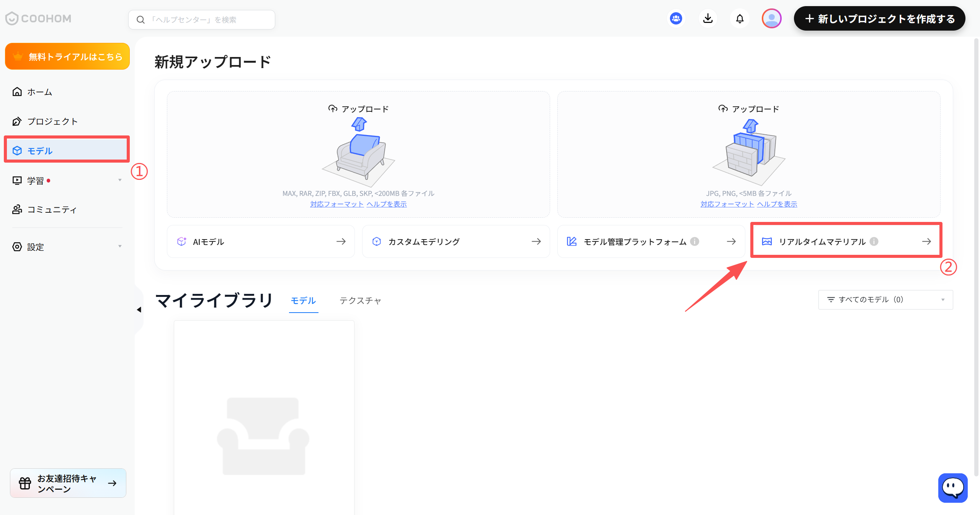Go to プロジェクト in the sidebar
Image resolution: width=980 pixels, height=515 pixels.
tap(67, 121)
